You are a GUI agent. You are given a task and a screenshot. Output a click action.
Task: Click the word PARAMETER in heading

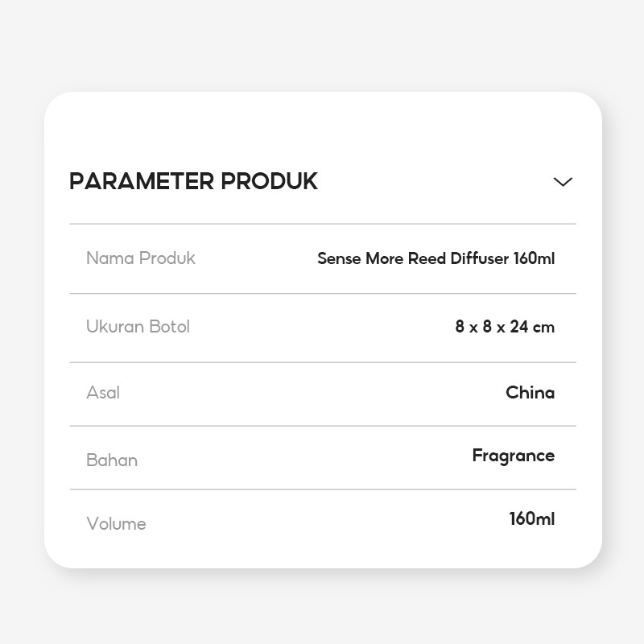pos(142,182)
